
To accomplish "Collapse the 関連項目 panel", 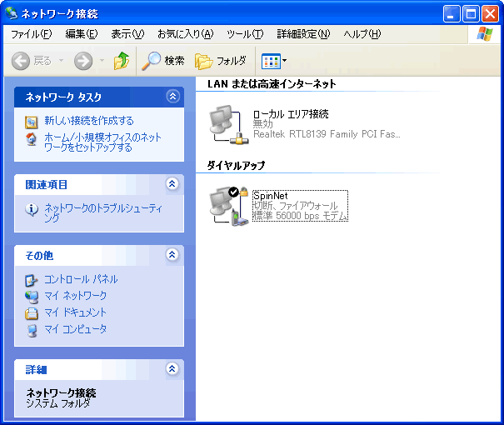I will (x=172, y=183).
